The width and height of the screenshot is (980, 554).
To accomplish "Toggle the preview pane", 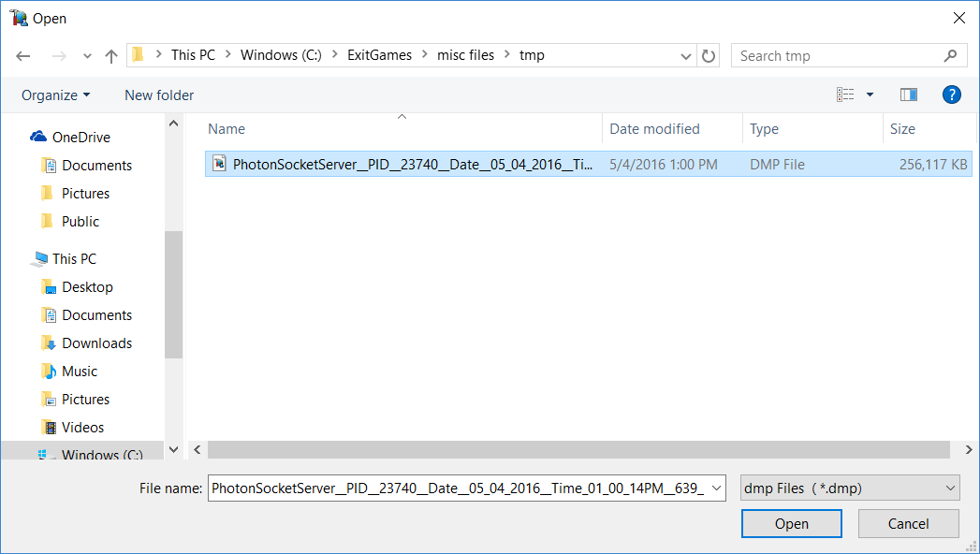I will [x=908, y=94].
